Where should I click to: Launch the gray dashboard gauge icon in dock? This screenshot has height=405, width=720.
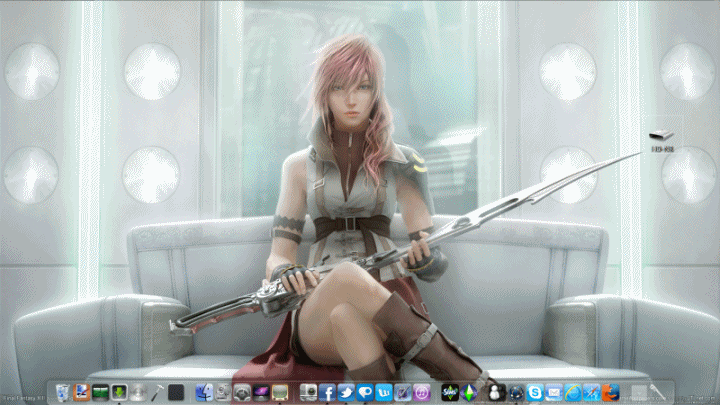(242, 393)
